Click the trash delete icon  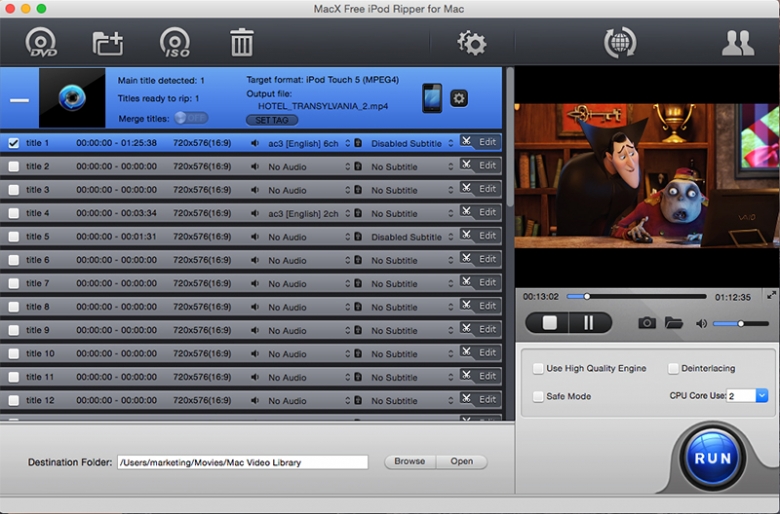coord(242,42)
